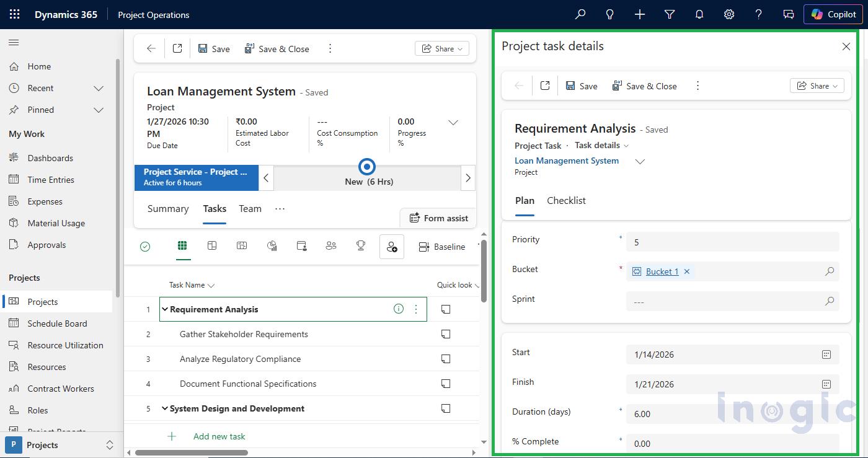Switch to the Checklist tab
Viewport: 868px width, 458px height.
(x=566, y=200)
